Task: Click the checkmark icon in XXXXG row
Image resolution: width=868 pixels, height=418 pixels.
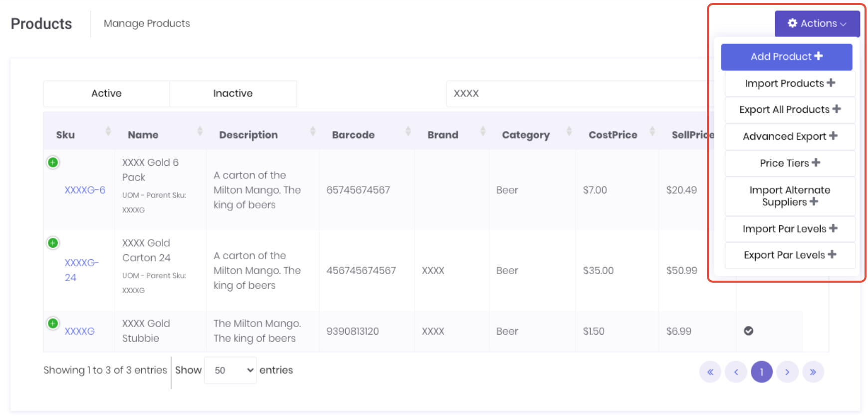Action: coord(748,331)
